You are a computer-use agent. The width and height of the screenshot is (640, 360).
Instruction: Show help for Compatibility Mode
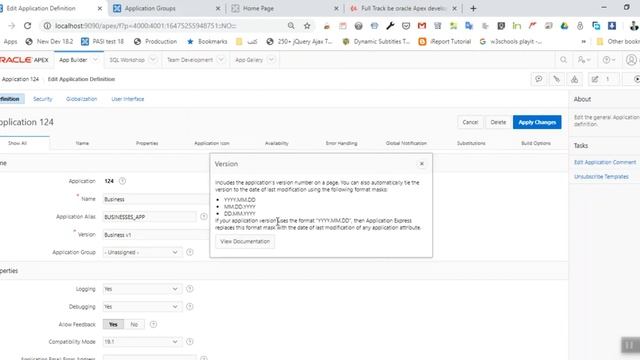pyautogui.click(x=190, y=342)
